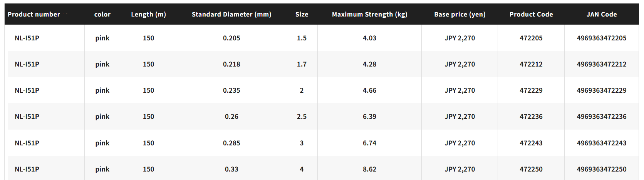Select the 8.62 maximum strength value
The image size is (644, 180).
tap(369, 169)
